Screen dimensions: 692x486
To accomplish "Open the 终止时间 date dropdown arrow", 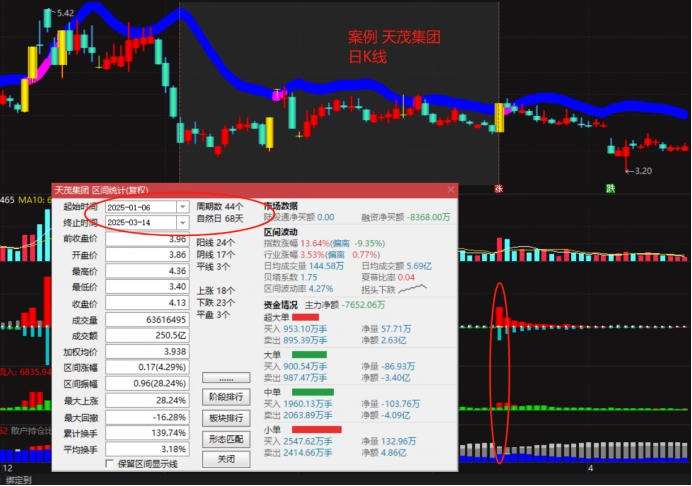I will 182,222.
